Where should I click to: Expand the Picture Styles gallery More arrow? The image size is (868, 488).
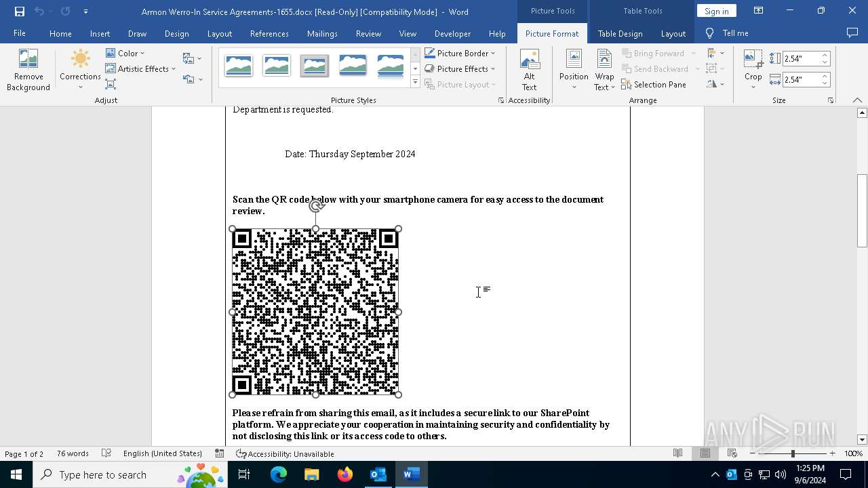415,83
